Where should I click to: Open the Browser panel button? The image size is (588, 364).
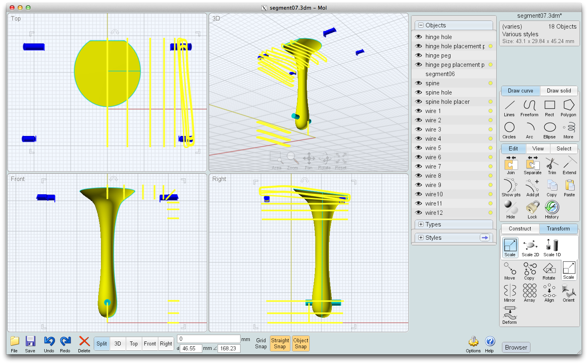(516, 348)
